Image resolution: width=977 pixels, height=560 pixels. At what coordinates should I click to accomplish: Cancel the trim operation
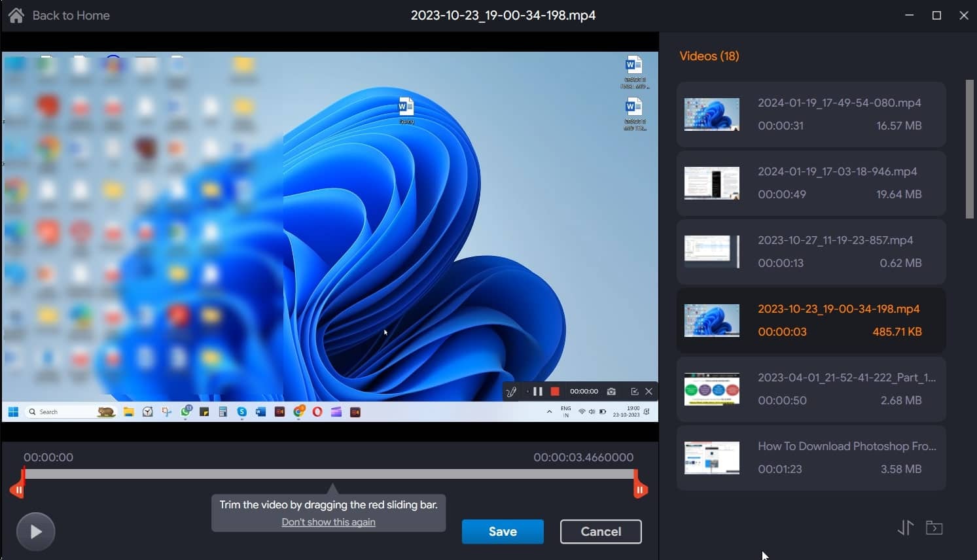coord(600,531)
